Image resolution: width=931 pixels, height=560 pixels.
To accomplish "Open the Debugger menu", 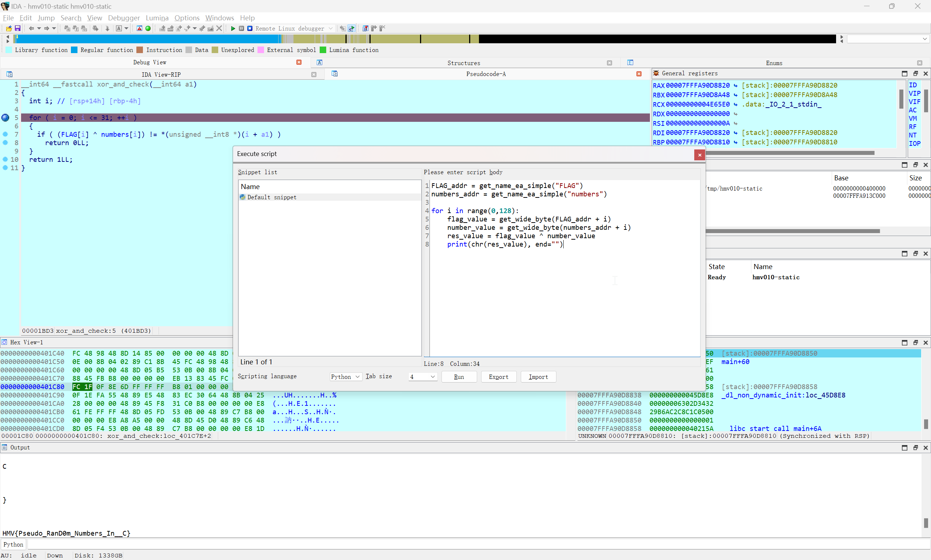I will pyautogui.click(x=123, y=18).
